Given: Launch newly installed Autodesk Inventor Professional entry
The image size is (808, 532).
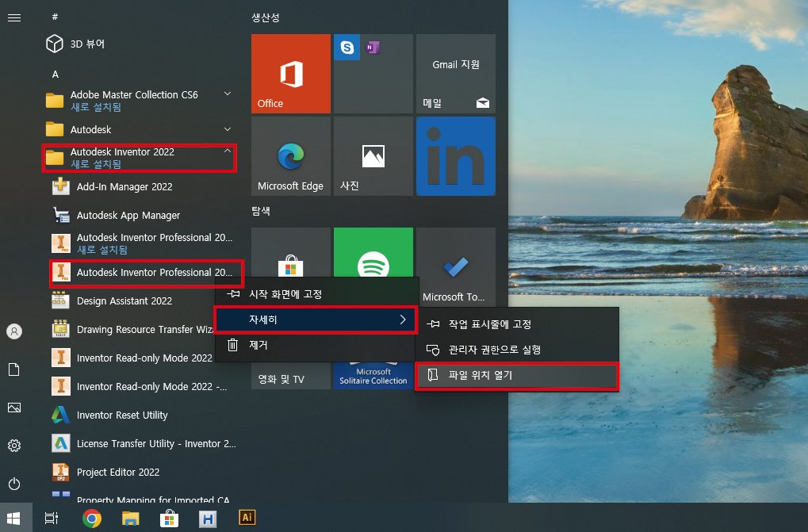Looking at the screenshot, I should (144, 243).
